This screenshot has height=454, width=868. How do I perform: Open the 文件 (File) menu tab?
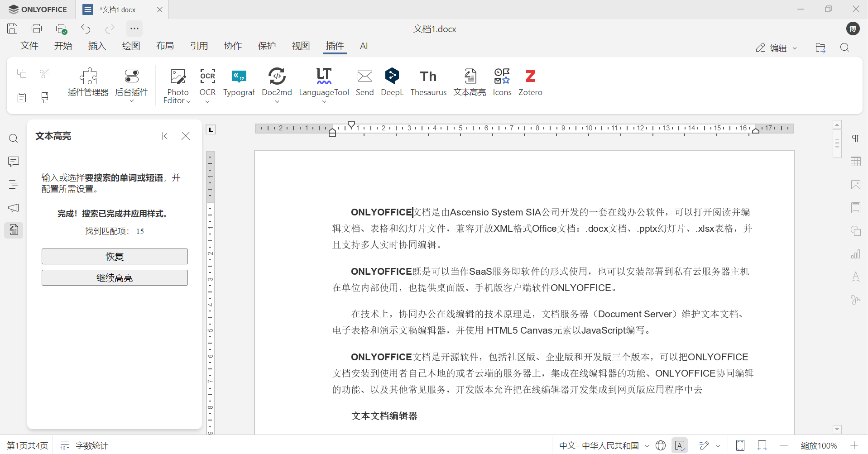click(29, 46)
